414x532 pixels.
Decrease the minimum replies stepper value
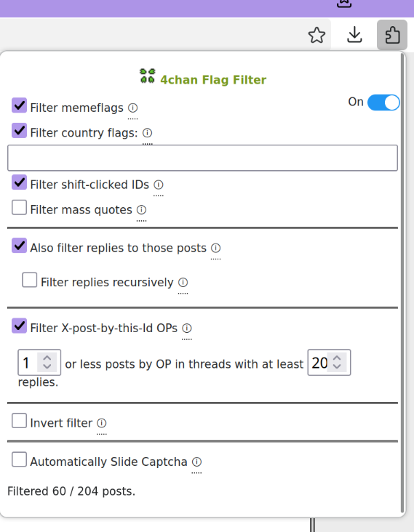pyautogui.click(x=337, y=366)
